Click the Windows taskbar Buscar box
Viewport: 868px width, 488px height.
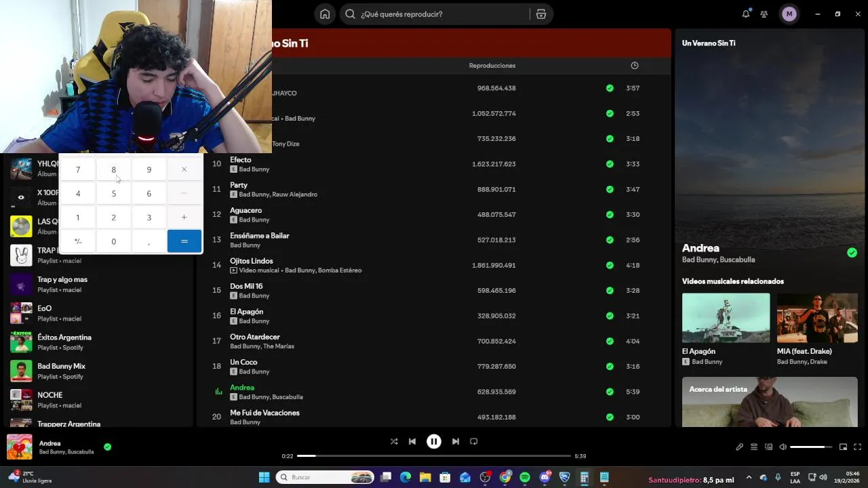(326, 477)
